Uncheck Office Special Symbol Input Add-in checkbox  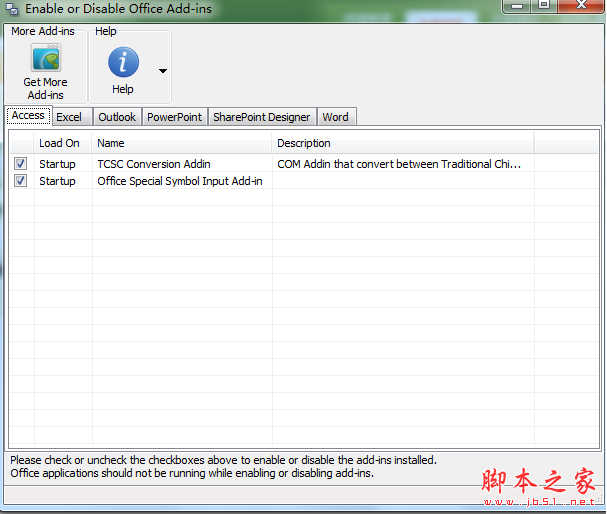(x=21, y=180)
